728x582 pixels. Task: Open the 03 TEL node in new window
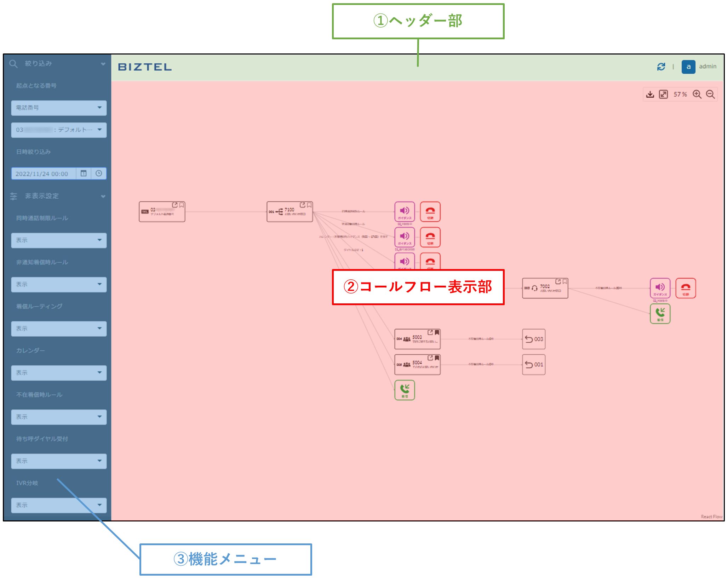click(174, 205)
